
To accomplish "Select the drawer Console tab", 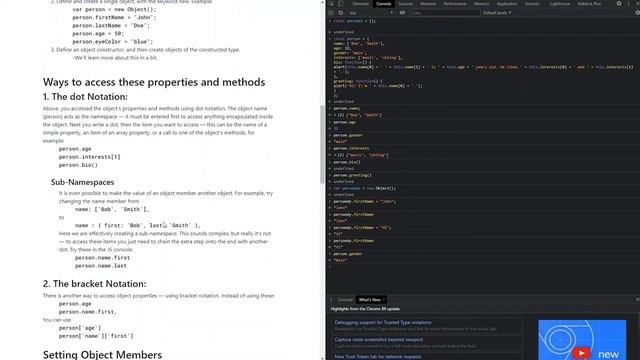I will pos(345,300).
